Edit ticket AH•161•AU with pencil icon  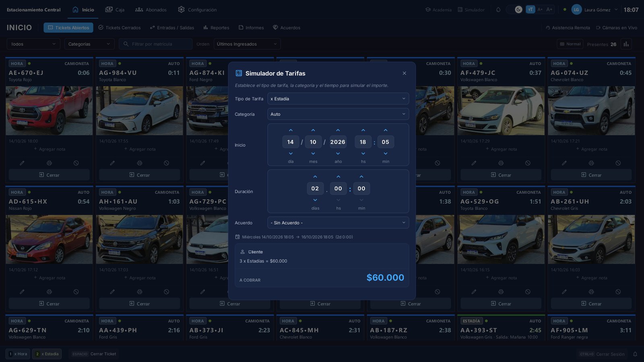[x=112, y=292]
